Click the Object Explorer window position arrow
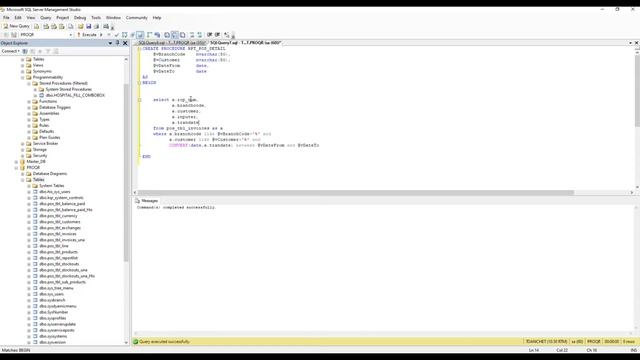Viewport: 640px width, 360px height. click(x=110, y=43)
